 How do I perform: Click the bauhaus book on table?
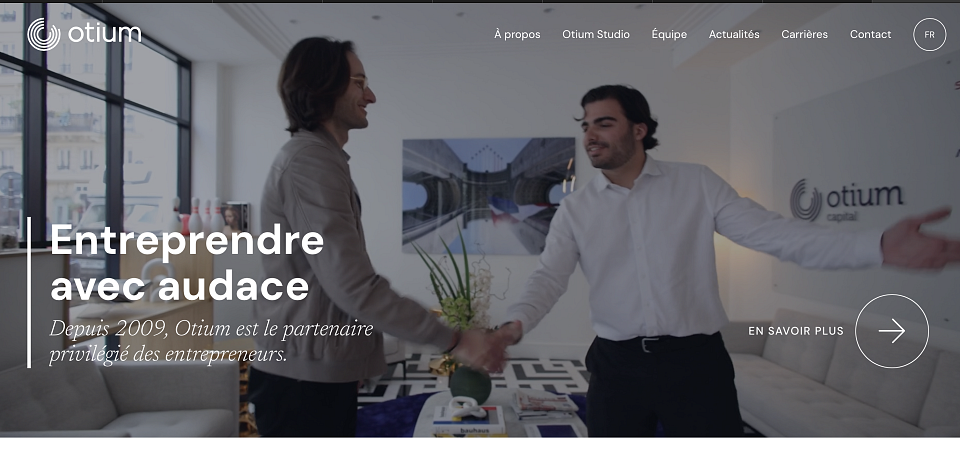coord(469,421)
